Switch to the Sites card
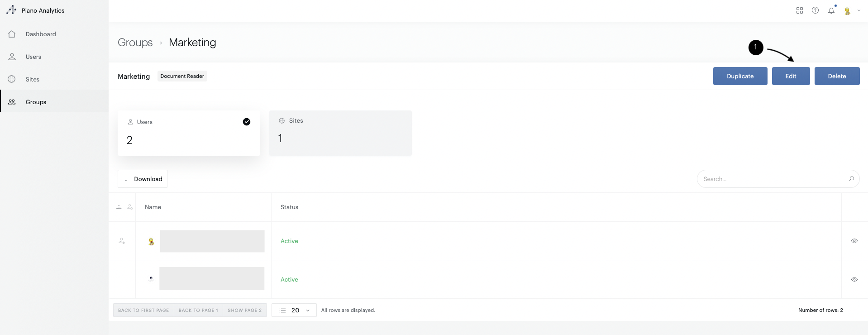Image resolution: width=868 pixels, height=335 pixels. (x=340, y=133)
